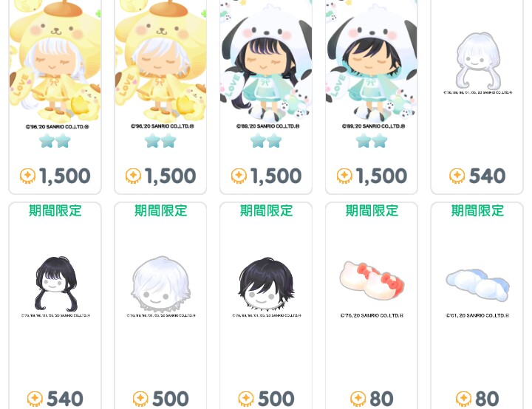Pick the black long twin-tail hairstyle icon

[55, 283]
